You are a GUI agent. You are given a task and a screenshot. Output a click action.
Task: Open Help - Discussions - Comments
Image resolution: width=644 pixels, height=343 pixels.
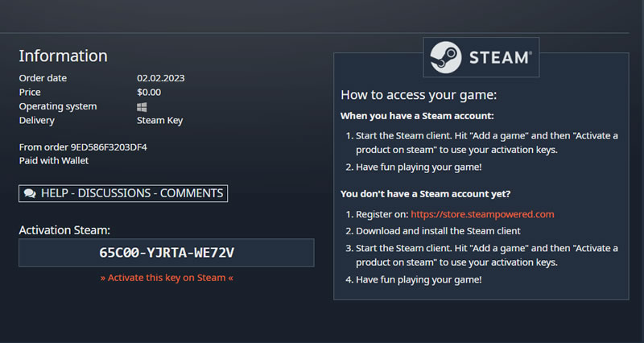coord(123,193)
